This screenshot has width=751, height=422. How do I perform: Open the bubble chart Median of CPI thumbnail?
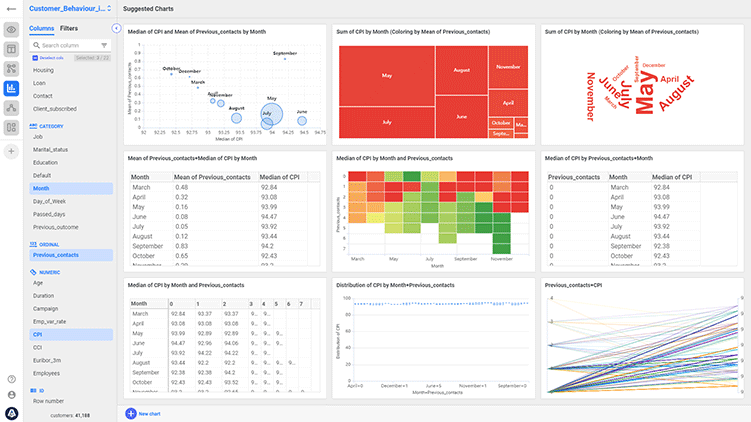[x=225, y=85]
